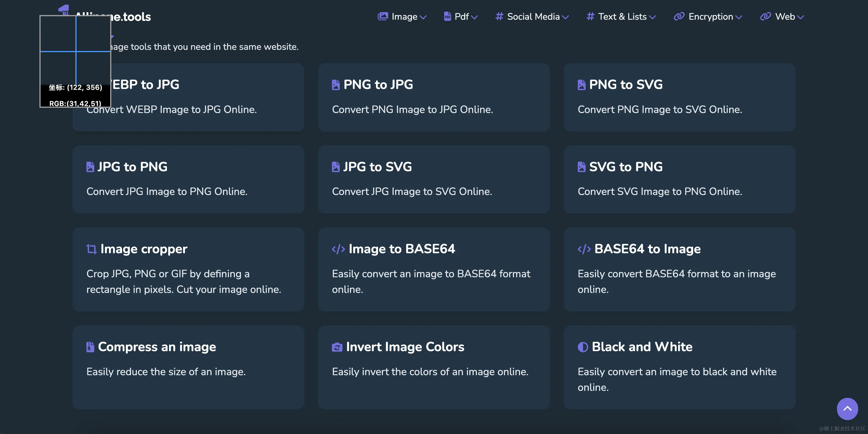
Task: Click the scroll-to-top arrow button
Action: coord(847,409)
